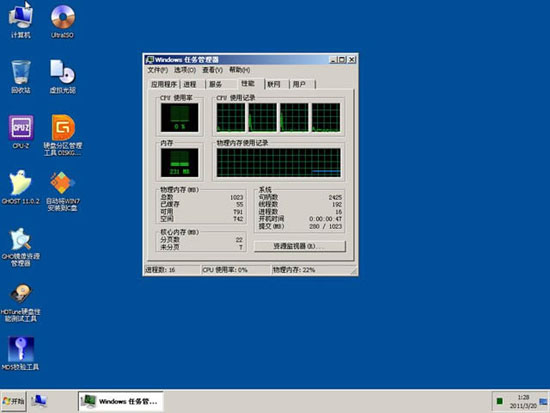The width and height of the screenshot is (550, 413).
Task: Click the network icon in the system tray
Action: point(543,401)
